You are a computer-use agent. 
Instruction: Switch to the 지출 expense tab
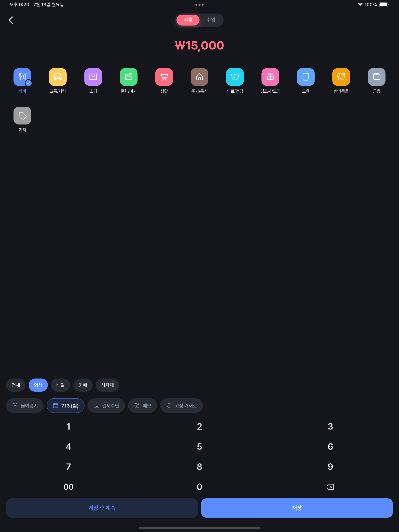(188, 20)
